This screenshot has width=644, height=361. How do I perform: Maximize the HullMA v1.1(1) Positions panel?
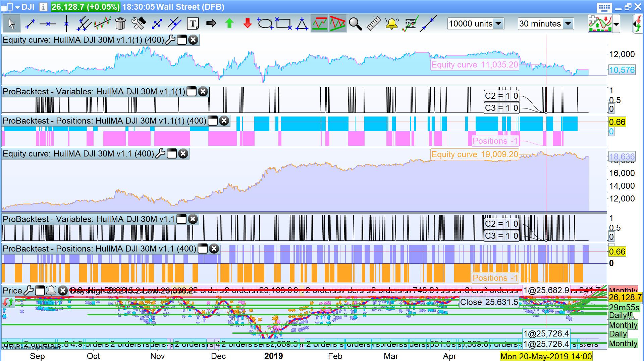point(213,121)
